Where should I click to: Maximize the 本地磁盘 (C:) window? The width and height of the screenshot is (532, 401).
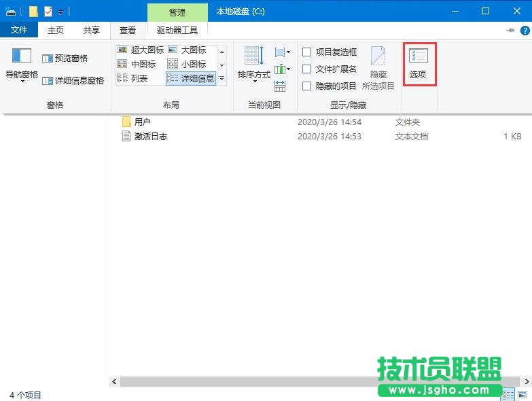click(486, 11)
